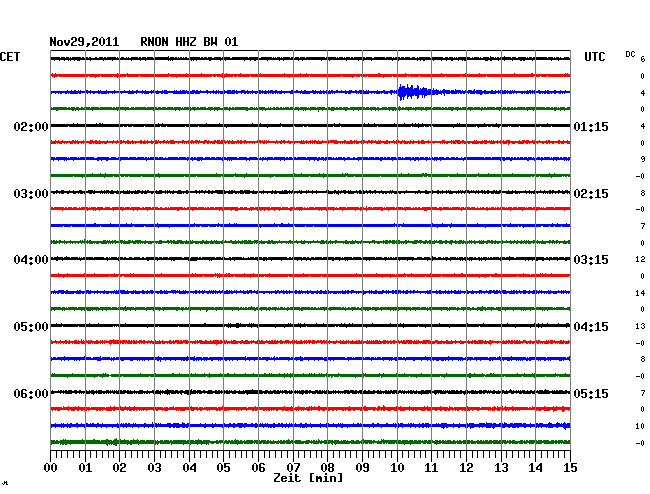
Task: Select minute 13 on the time axis
Action: coord(501,467)
